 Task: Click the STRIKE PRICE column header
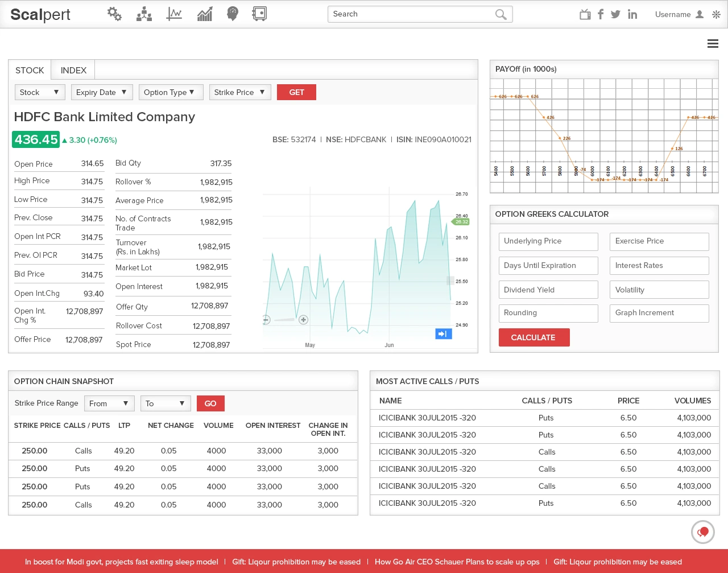[x=37, y=425]
